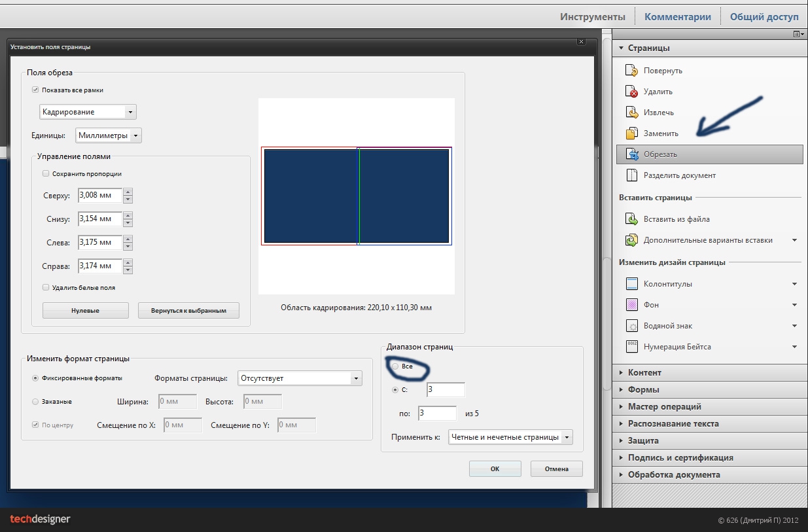Close the Установить поля страницы dialog

(581, 42)
